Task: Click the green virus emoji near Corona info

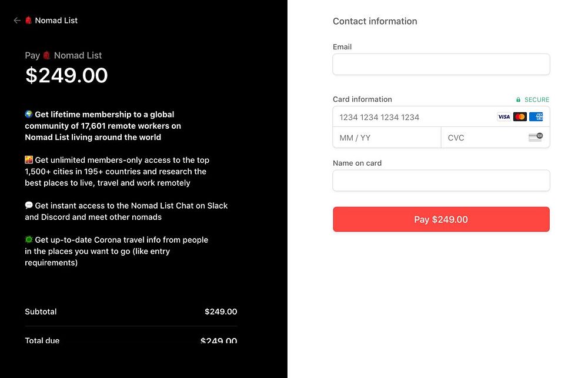Action: [x=29, y=240]
